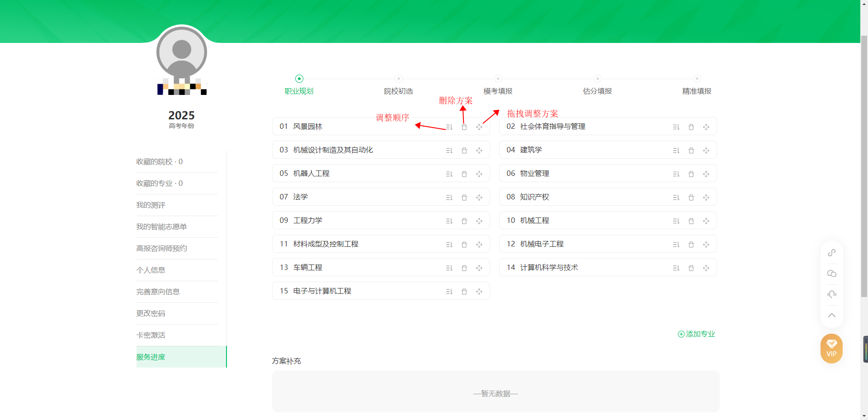The image size is (868, 420).
Task: Select the 模考填报 step circle
Action: click(498, 78)
